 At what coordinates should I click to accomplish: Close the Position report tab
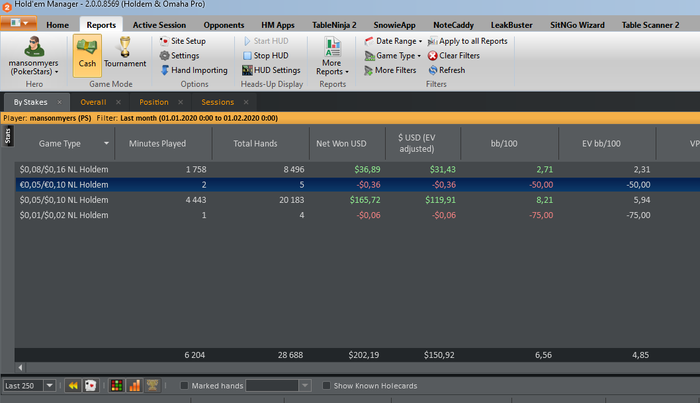point(180,102)
